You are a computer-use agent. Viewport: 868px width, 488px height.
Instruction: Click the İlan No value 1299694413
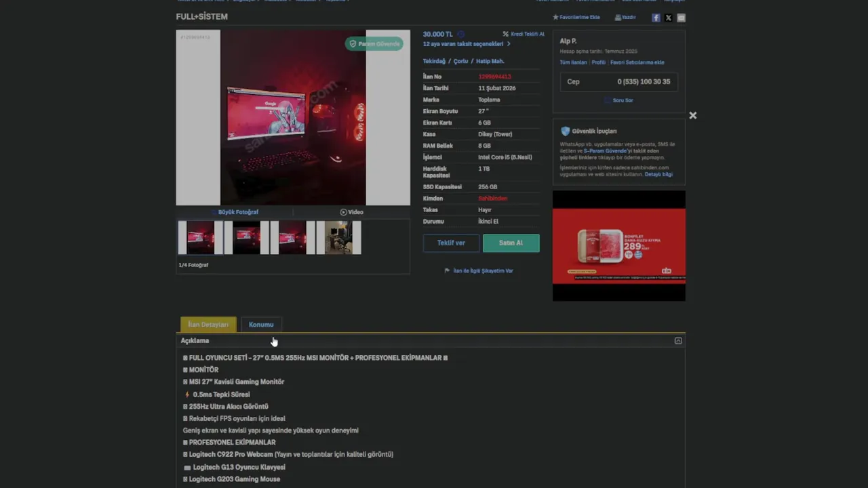[494, 77]
